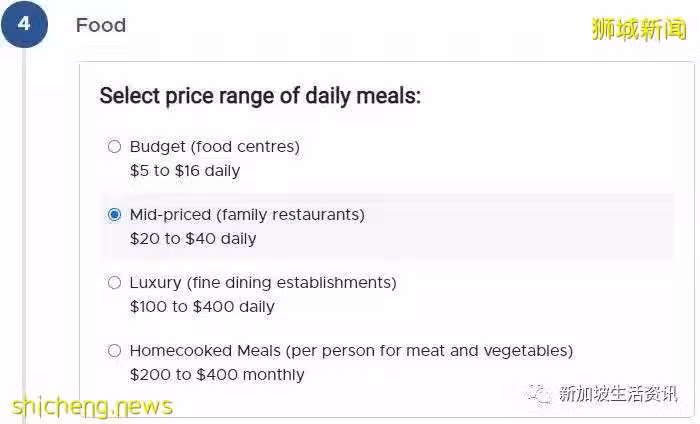Choose the Luxury (fine dining establishments) radio option
Screen dimensions: 700x424
coord(114,283)
